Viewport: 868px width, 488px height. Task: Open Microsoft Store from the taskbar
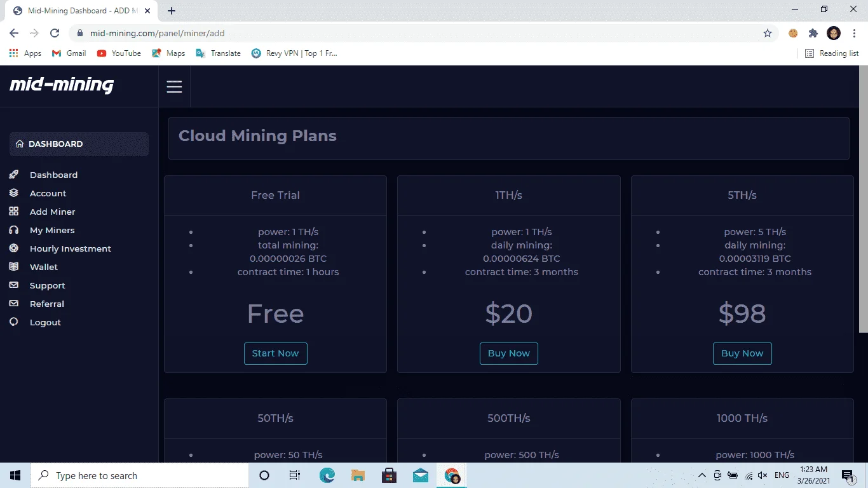(389, 475)
